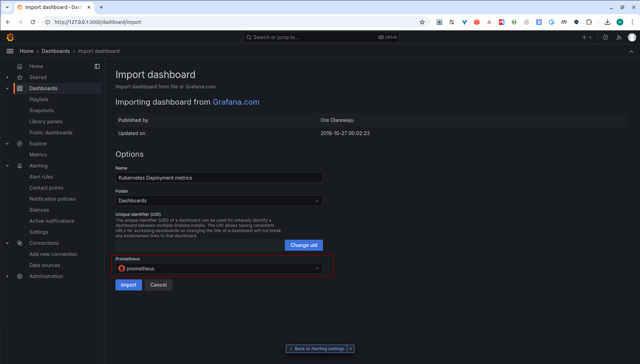Click the Change uid button
This screenshot has width=640, height=364.
[304, 245]
